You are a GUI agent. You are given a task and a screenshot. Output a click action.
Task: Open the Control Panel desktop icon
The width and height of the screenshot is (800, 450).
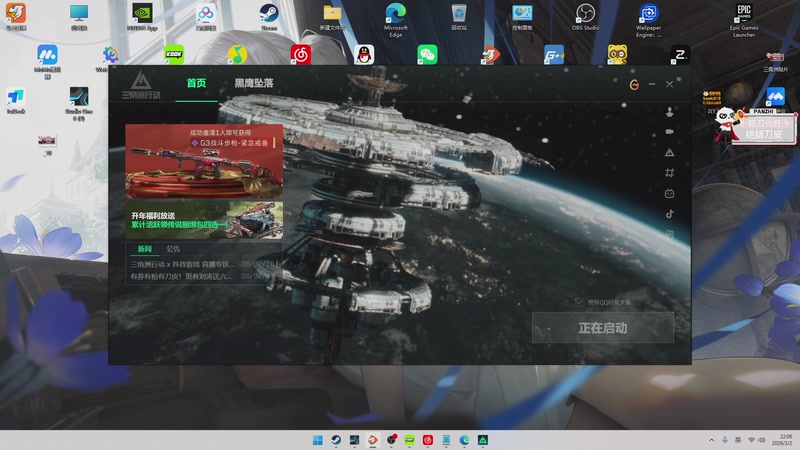coord(522,17)
